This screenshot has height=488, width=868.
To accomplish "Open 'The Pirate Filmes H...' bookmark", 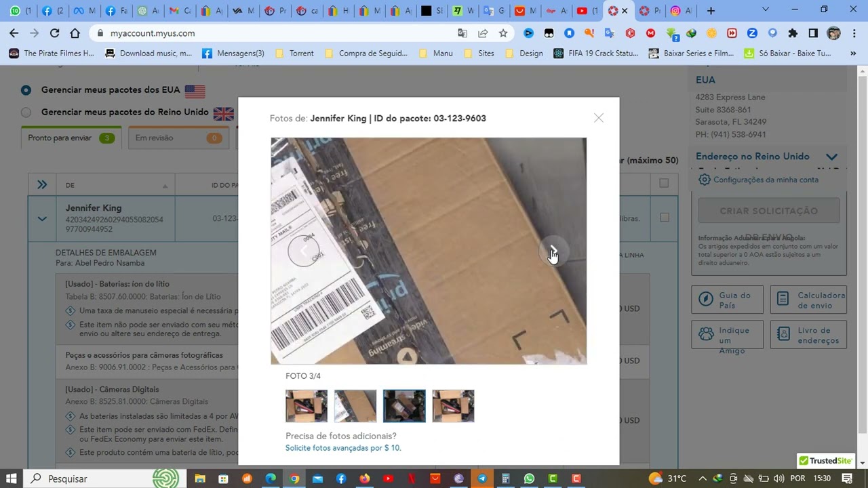I will tap(52, 53).
